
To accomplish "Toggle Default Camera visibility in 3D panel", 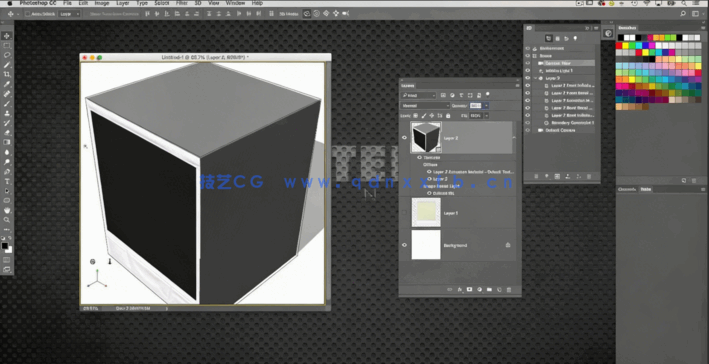I will pyautogui.click(x=527, y=130).
